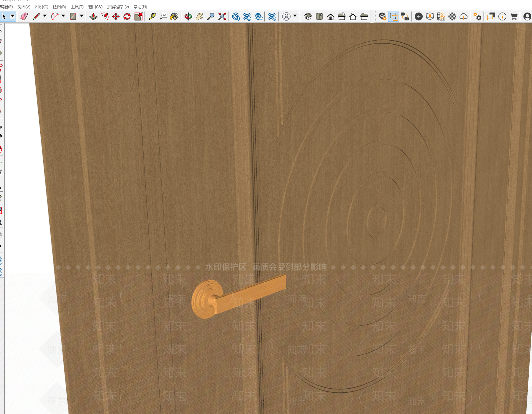Switch to Right view
This screenshot has height=414, width=532.
pyautogui.click(x=342, y=16)
